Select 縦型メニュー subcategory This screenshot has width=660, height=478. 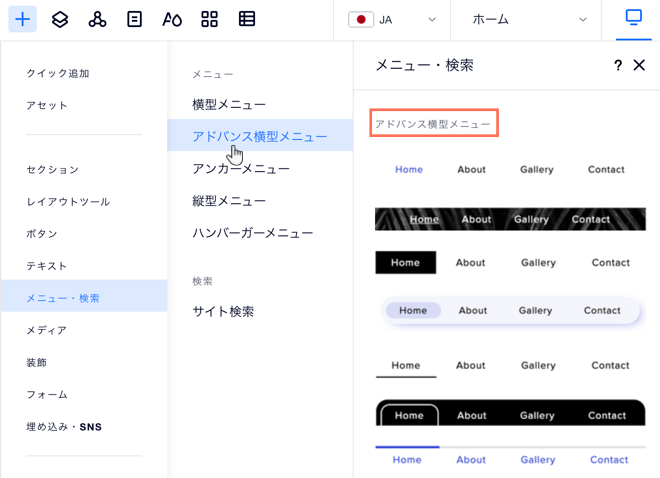click(229, 201)
